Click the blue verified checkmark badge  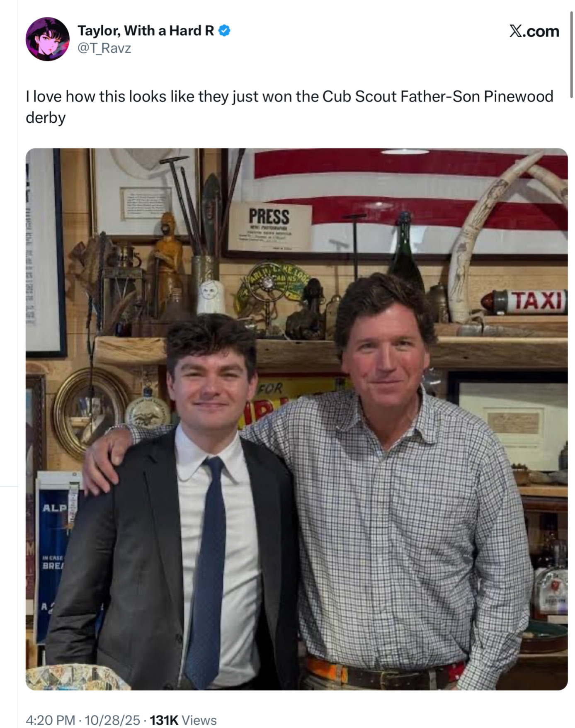point(224,31)
